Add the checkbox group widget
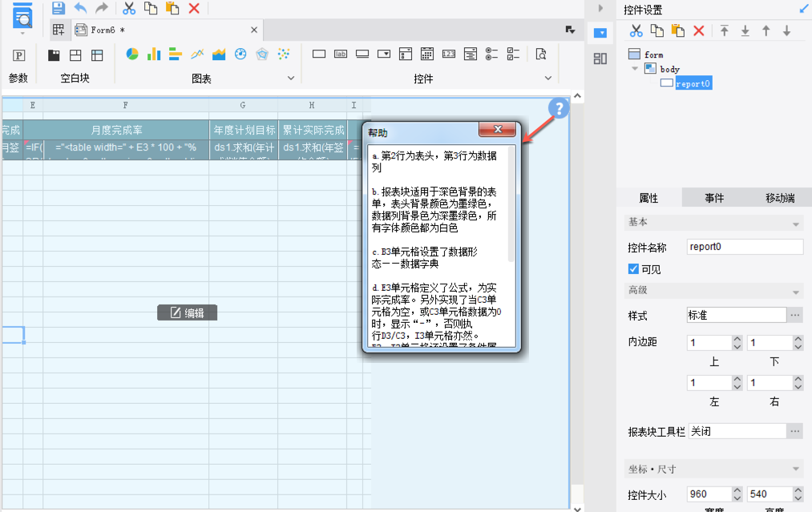The image size is (812, 512). point(513,54)
